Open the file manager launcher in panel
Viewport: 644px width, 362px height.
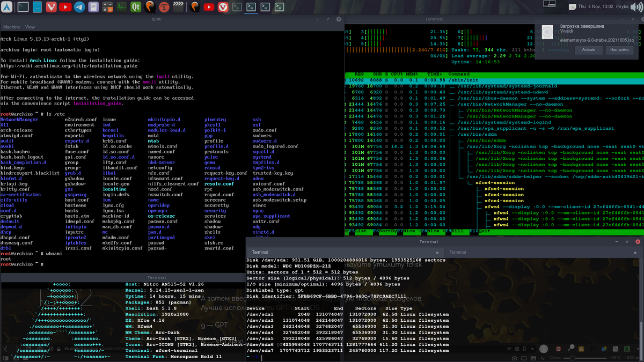click(37, 7)
